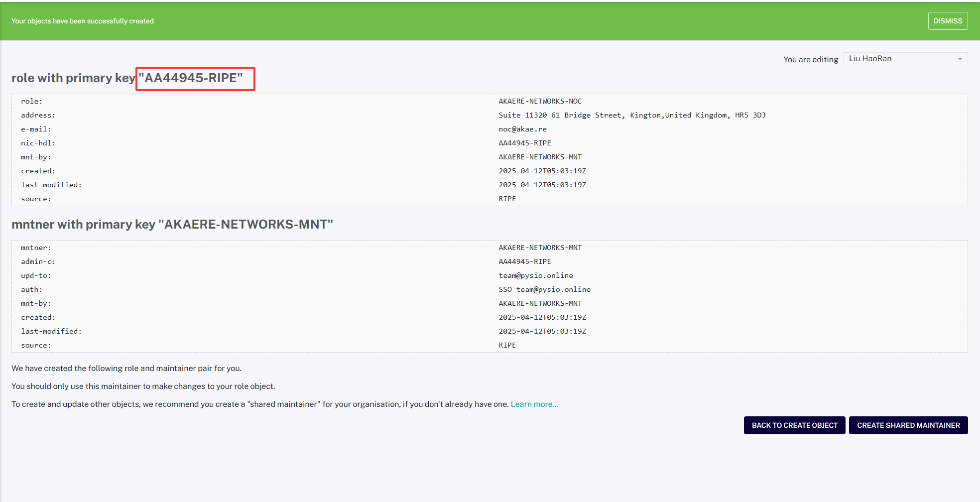Click the Create Shared Maintainer button
The height and width of the screenshot is (502, 980).
[x=908, y=425]
